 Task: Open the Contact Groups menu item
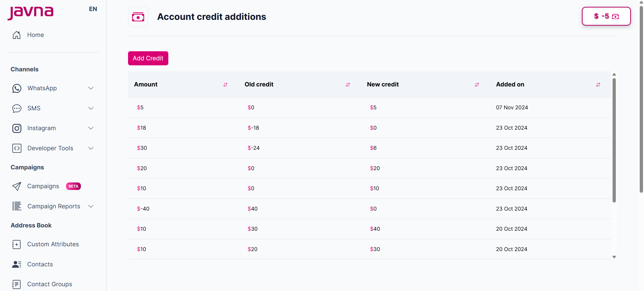coord(50,284)
